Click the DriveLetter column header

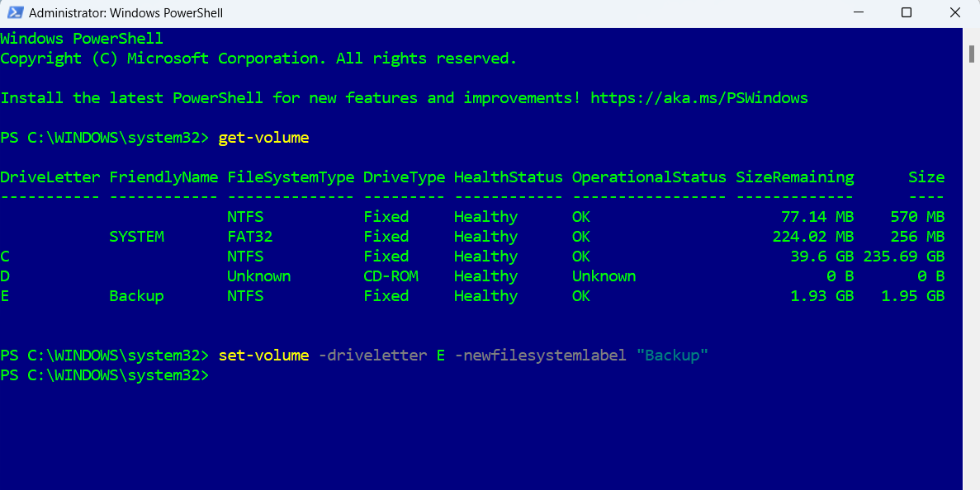click(50, 177)
